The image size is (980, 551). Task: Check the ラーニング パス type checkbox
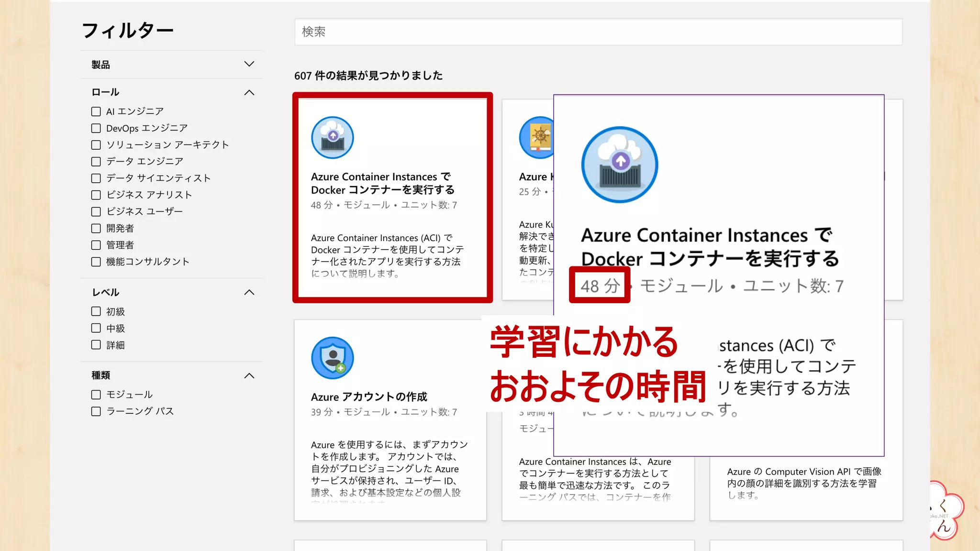(96, 411)
